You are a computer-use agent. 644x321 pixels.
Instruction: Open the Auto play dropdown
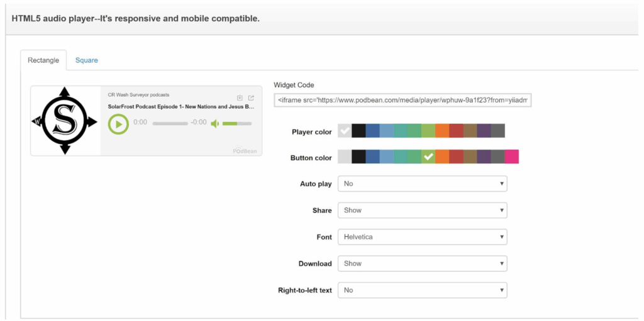point(422,183)
